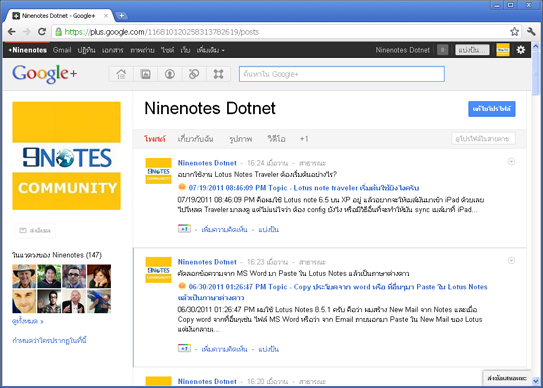This screenshot has width=543, height=388.
Task: Click the scrollbar down arrow
Action: click(536, 380)
